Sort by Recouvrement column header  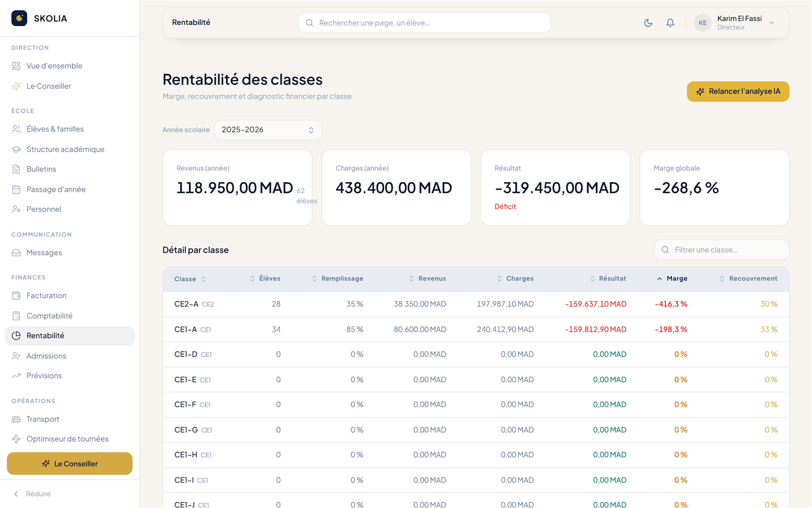(x=749, y=278)
